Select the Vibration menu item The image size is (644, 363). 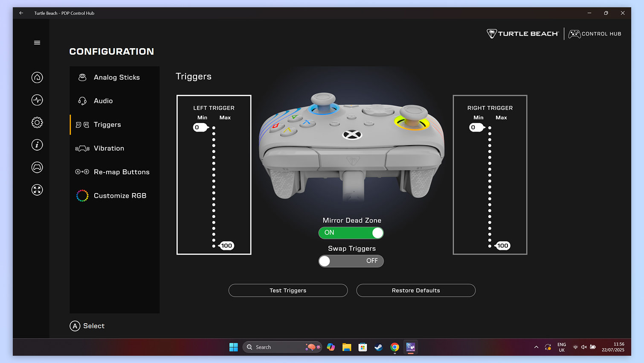109,148
